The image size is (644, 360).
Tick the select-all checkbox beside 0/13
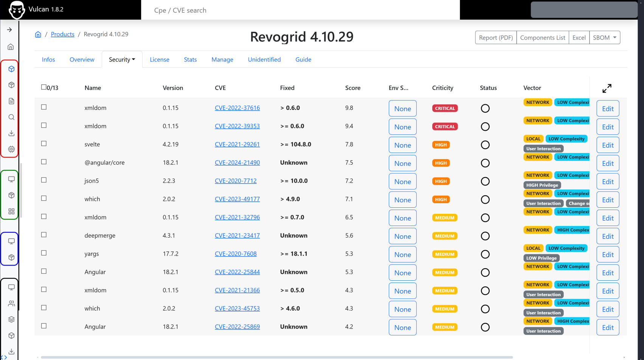pos(43,87)
